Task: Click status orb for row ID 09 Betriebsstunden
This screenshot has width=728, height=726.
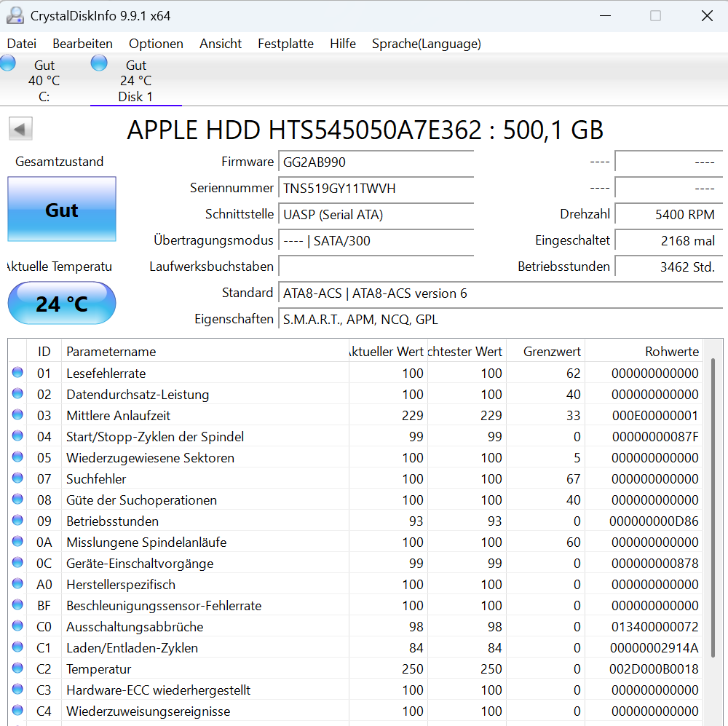Action: (x=17, y=520)
